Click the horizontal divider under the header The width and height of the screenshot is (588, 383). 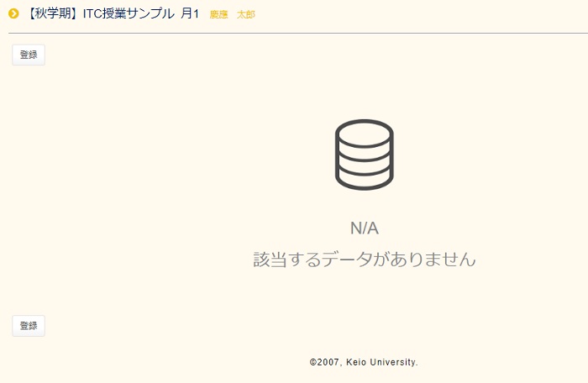[294, 33]
